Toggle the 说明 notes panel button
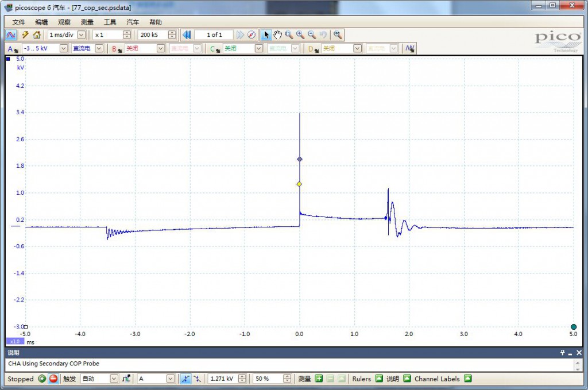This screenshot has width=588, height=390. 407,379
